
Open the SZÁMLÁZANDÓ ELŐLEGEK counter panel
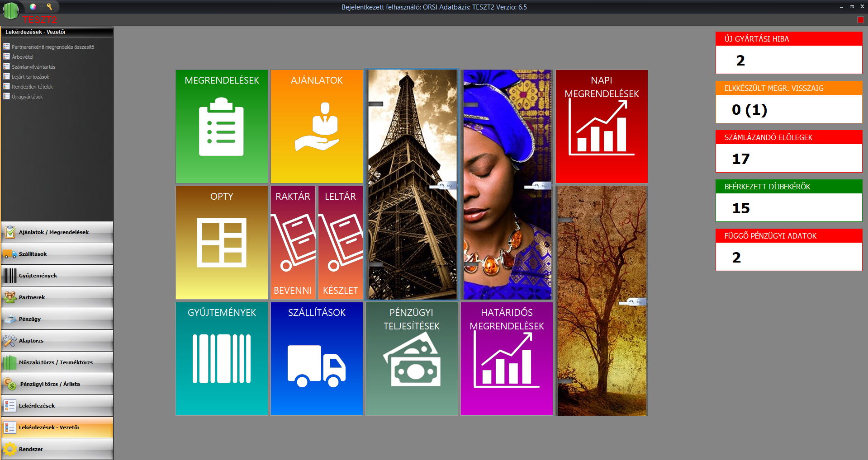789,151
